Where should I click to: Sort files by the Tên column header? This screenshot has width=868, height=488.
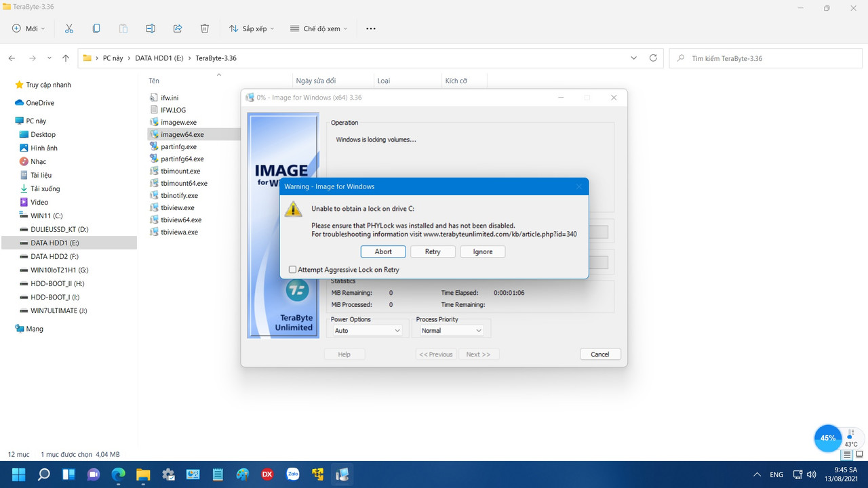(154, 81)
